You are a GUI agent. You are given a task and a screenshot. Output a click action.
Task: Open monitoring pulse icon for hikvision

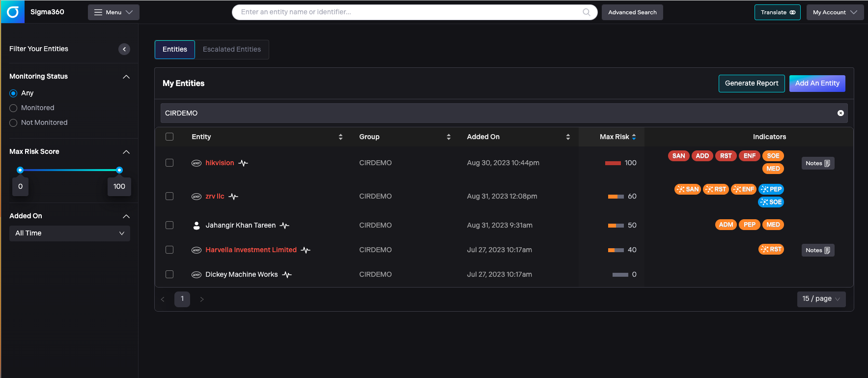[243, 163]
